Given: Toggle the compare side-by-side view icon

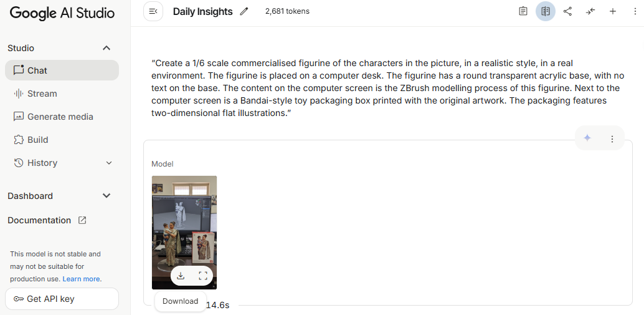Looking at the screenshot, I should pos(546,11).
